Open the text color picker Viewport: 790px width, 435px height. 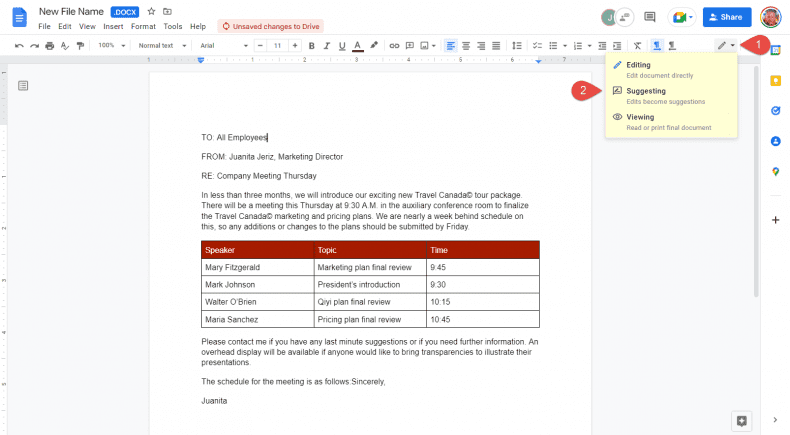click(x=357, y=45)
